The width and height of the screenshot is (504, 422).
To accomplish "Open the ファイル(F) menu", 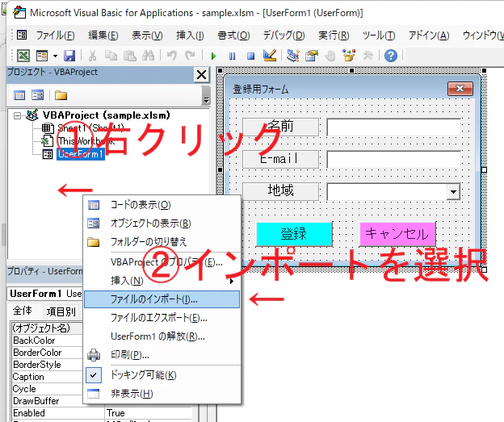I will tap(55, 35).
